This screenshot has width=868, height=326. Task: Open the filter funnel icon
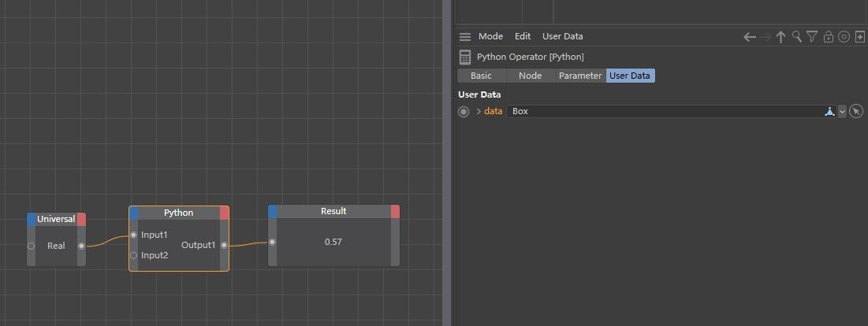[x=811, y=37]
